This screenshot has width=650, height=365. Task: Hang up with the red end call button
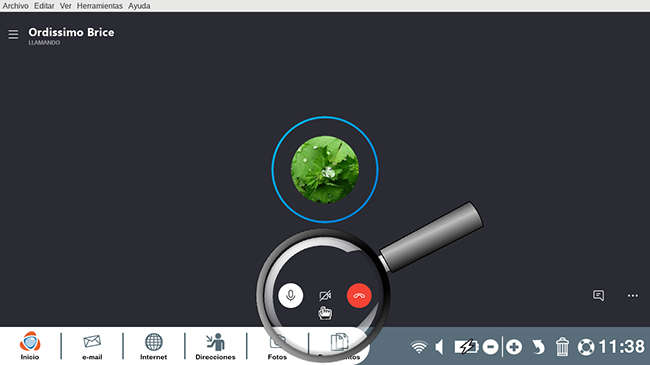[359, 295]
